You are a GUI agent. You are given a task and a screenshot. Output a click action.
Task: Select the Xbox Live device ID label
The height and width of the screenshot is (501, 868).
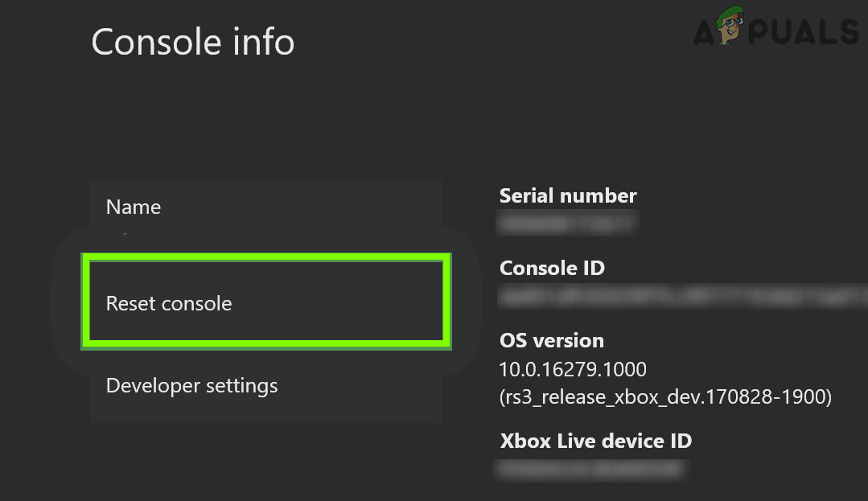[595, 441]
